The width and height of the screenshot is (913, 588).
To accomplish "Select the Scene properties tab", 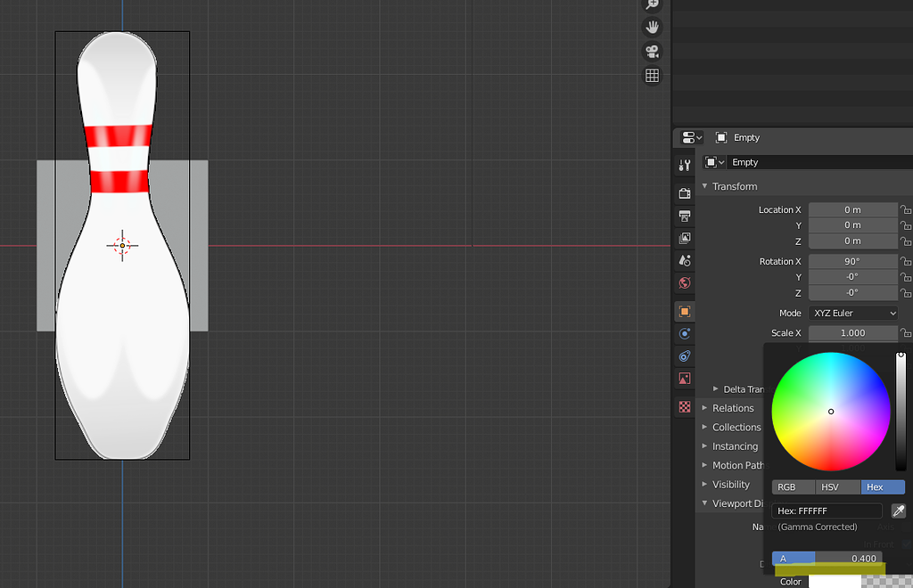I will coord(684,260).
